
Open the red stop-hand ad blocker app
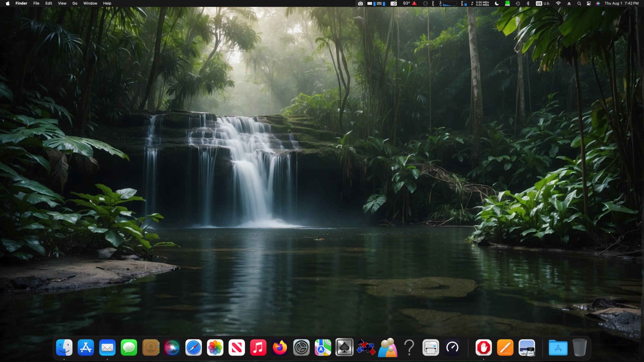[483, 348]
